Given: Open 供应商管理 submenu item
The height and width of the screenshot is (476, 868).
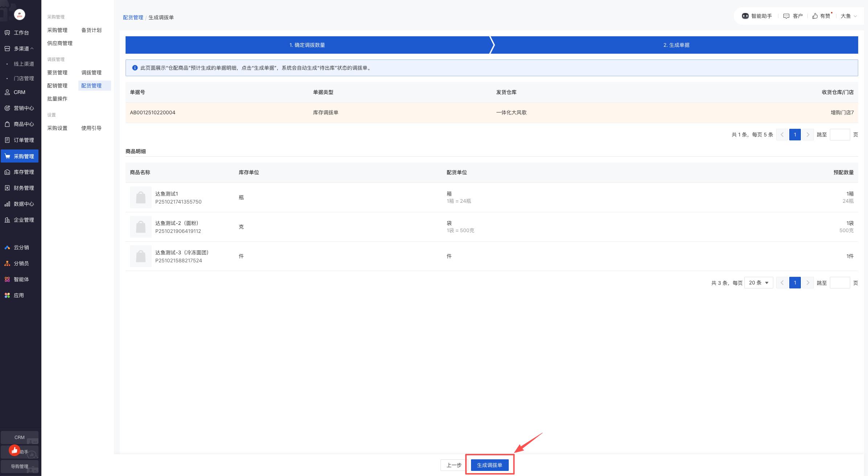Looking at the screenshot, I should point(60,43).
